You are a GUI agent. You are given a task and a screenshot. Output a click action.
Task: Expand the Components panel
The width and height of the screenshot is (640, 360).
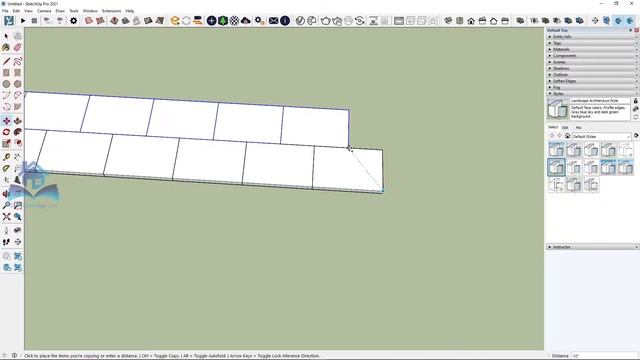(x=592, y=56)
